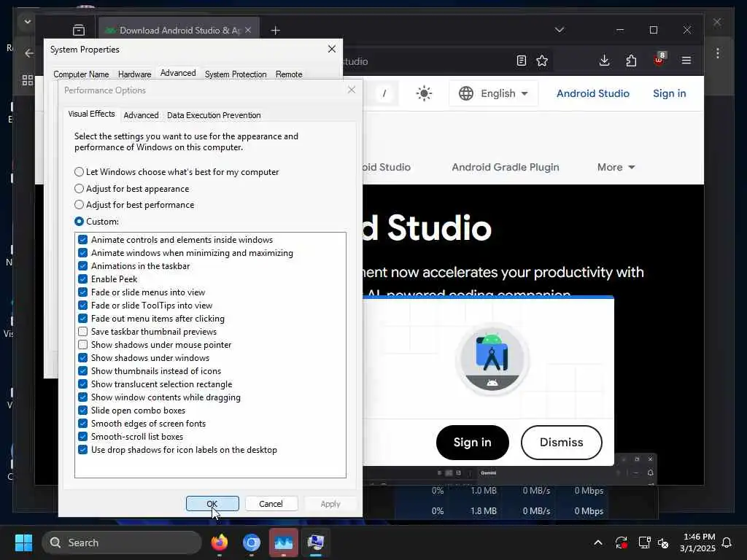Viewport: 747px width, 560px height.
Task: Switch to Advanced tab in Performance Options
Action: (141, 115)
